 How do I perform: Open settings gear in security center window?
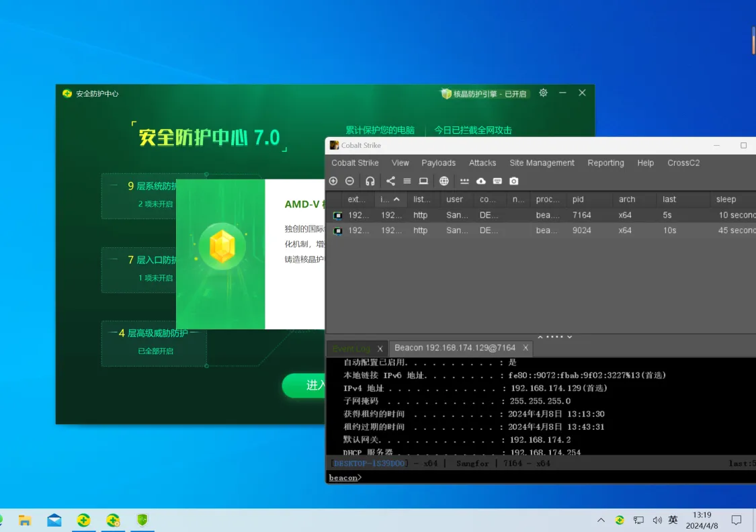(544, 93)
